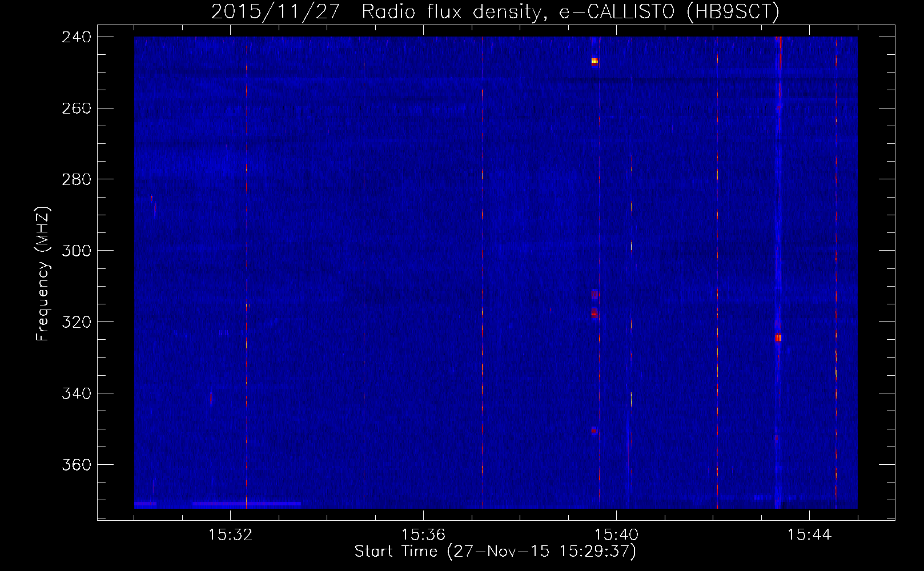The width and height of the screenshot is (924, 571).
Task: Click the 15:44 time tick label
Action: [x=809, y=535]
